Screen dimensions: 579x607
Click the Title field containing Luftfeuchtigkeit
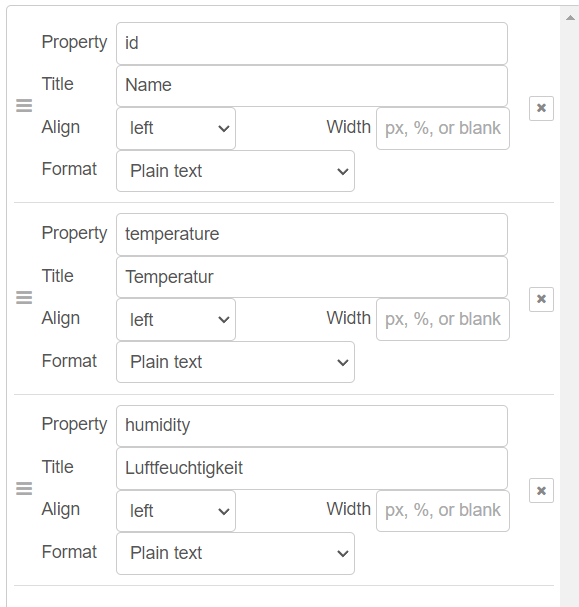click(x=312, y=468)
